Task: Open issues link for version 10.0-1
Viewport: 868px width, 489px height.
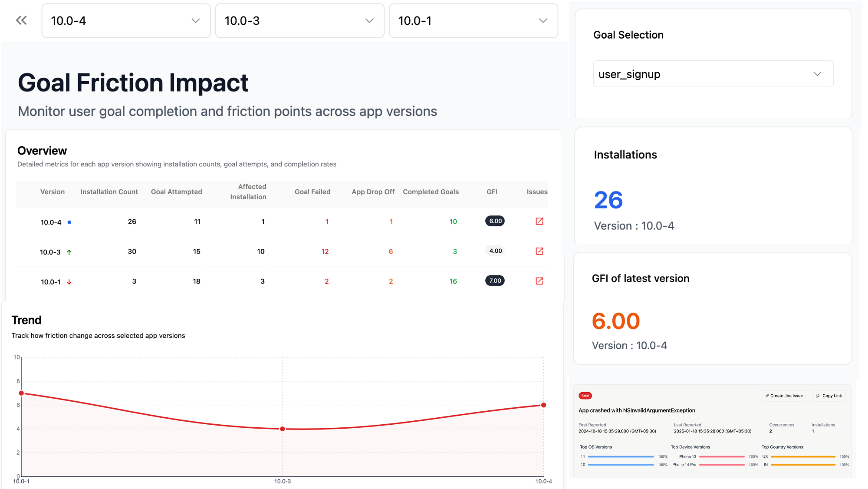Action: [x=539, y=281]
